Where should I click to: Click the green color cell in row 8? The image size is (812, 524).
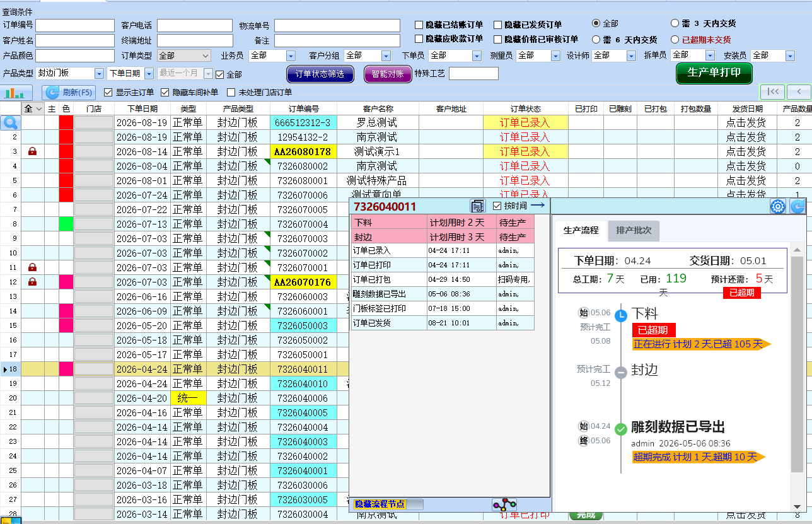coord(66,224)
